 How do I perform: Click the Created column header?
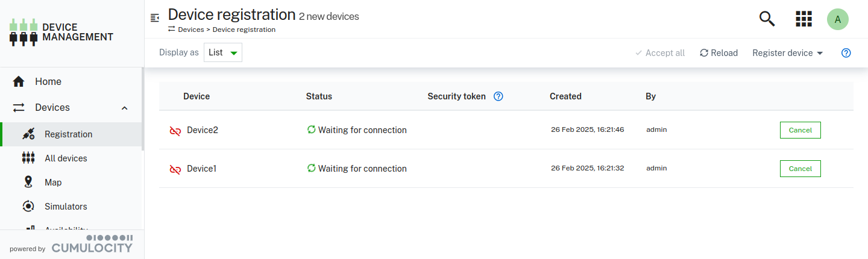point(565,96)
